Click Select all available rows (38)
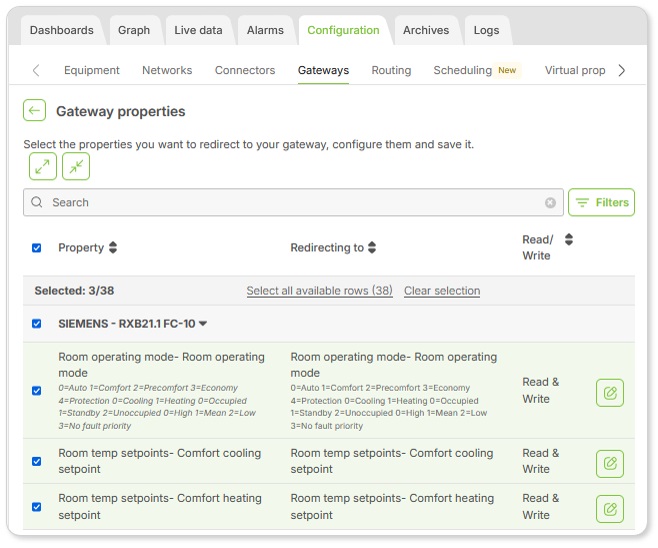This screenshot has height=548, width=658. [319, 291]
